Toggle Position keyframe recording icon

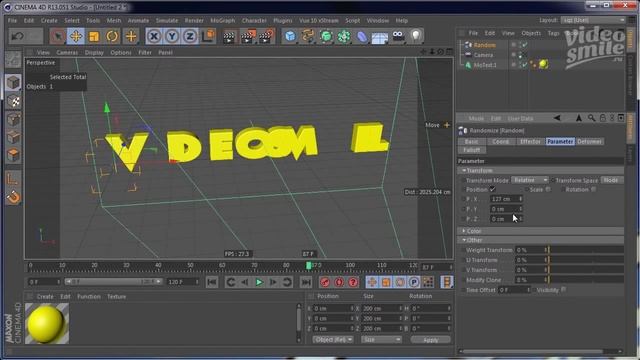coord(371,282)
